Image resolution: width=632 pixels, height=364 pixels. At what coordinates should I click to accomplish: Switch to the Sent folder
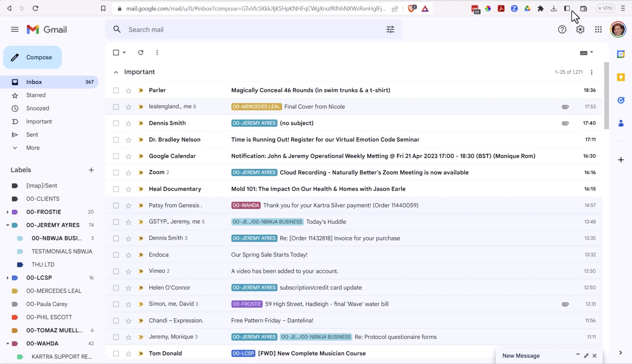(32, 134)
